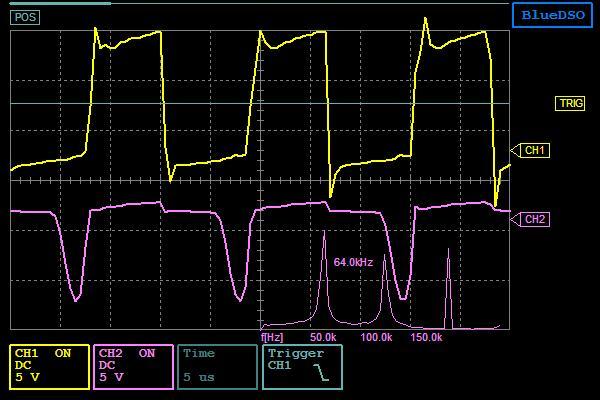The height and width of the screenshot is (400, 600).
Task: Click the POS button
Action: pyautogui.click(x=25, y=17)
